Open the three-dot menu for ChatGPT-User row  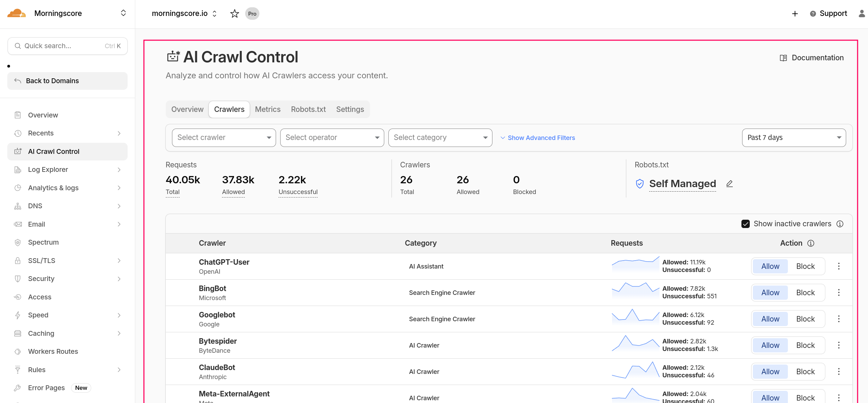[839, 266]
